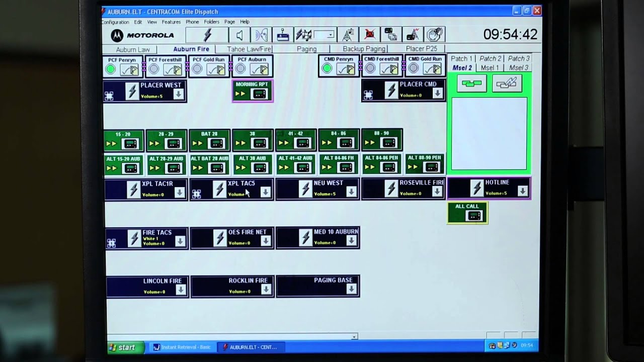The image size is (644, 362).
Task: Click the MORNING RPT page button
Action: tap(252, 91)
